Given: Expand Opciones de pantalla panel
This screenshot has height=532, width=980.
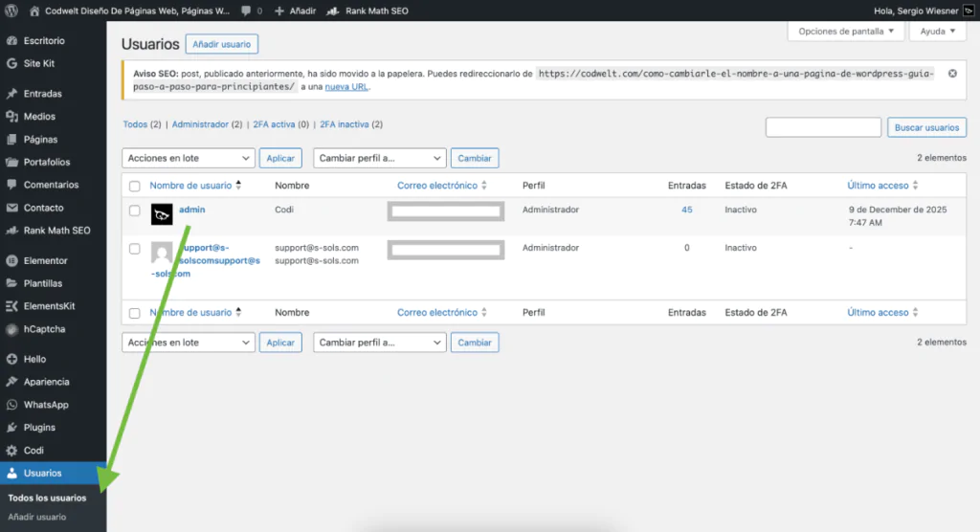Looking at the screenshot, I should (846, 32).
